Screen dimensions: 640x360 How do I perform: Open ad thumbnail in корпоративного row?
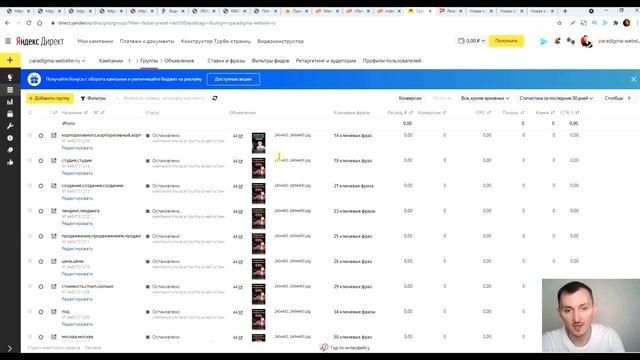click(258, 143)
